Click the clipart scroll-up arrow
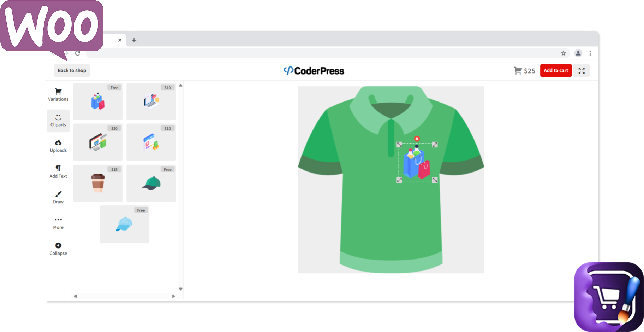This screenshot has width=644, height=332. click(x=180, y=85)
